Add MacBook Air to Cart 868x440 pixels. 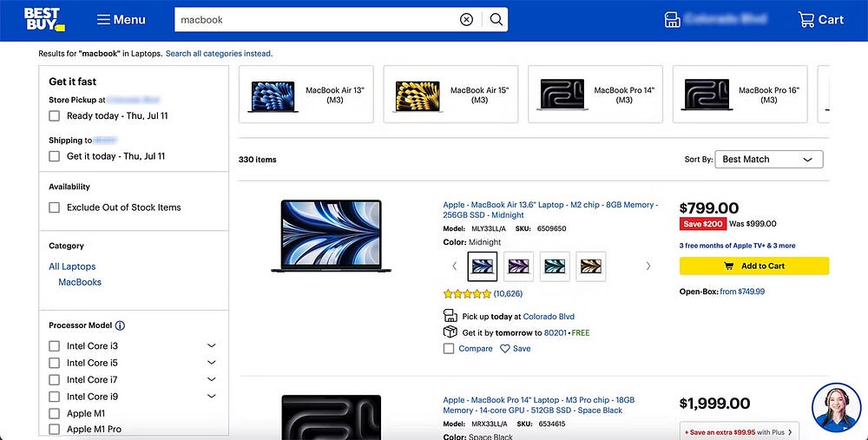tap(754, 266)
